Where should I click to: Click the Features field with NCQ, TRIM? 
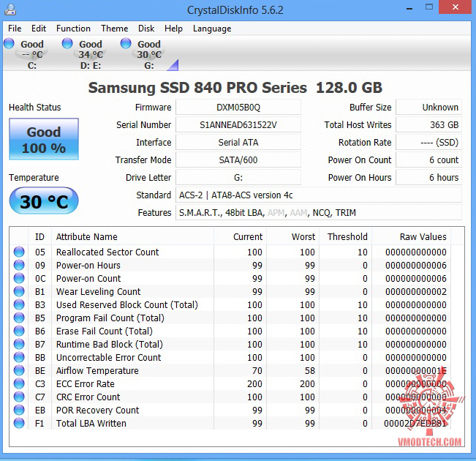point(319,212)
